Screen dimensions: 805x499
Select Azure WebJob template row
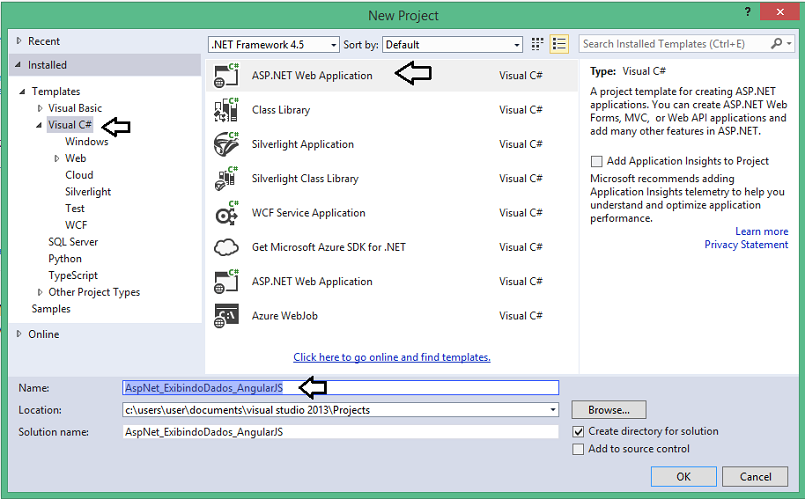pos(392,316)
